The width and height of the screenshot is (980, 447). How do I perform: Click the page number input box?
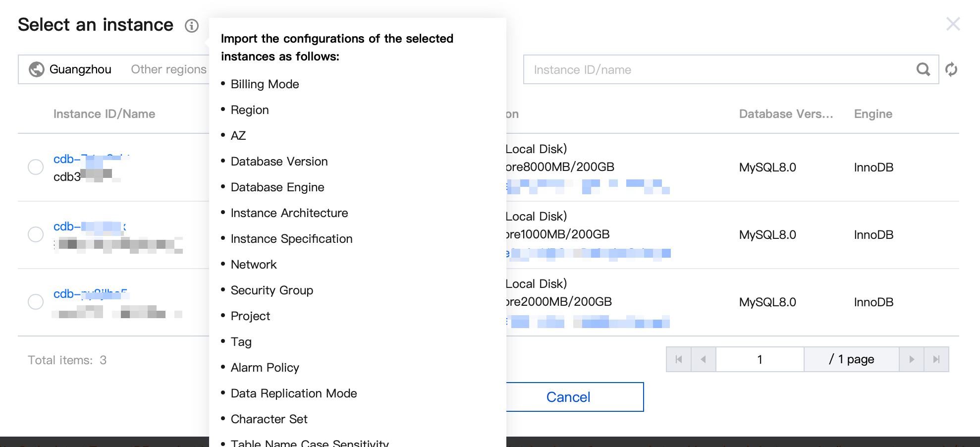pyautogui.click(x=760, y=359)
